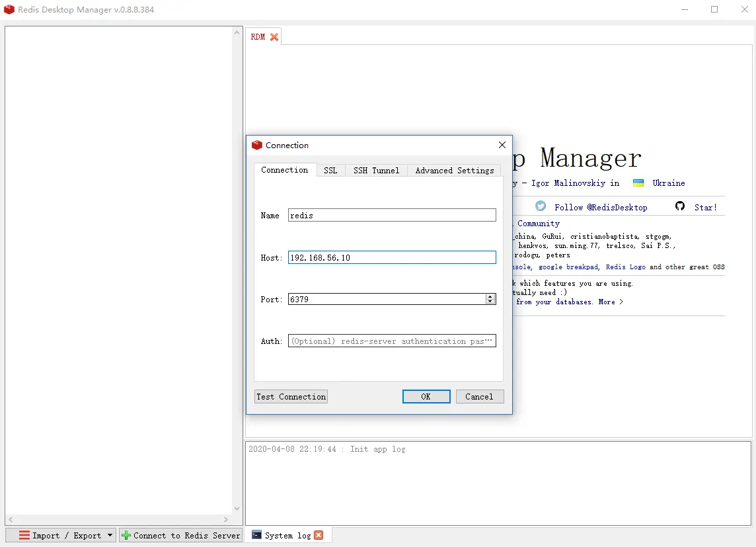Screen dimensions: 756x547
Task: Close the Connection dialog with X
Action: 502,145
